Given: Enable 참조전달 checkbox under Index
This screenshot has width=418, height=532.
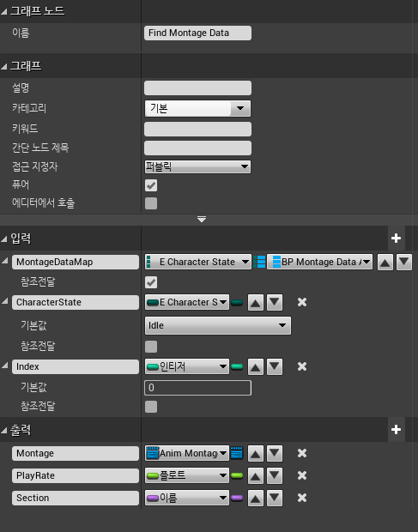Looking at the screenshot, I should click(x=151, y=407).
